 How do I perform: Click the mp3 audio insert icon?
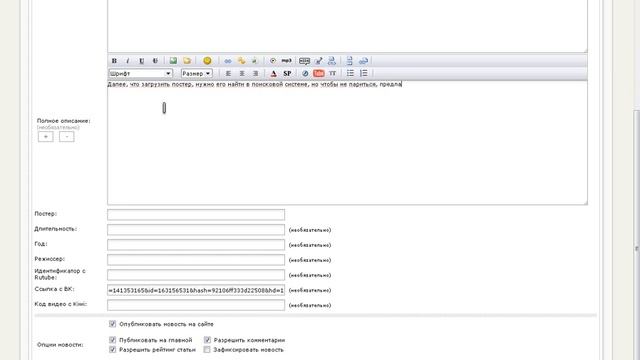click(287, 61)
